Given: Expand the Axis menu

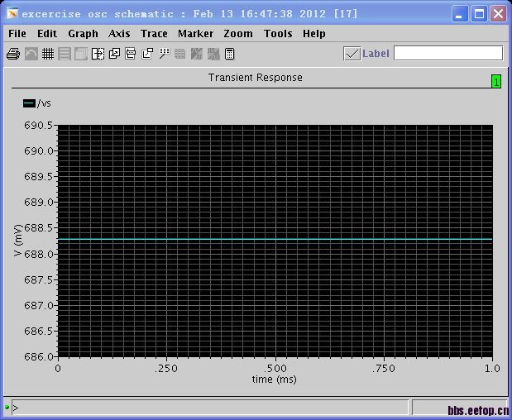Looking at the screenshot, I should click(119, 34).
